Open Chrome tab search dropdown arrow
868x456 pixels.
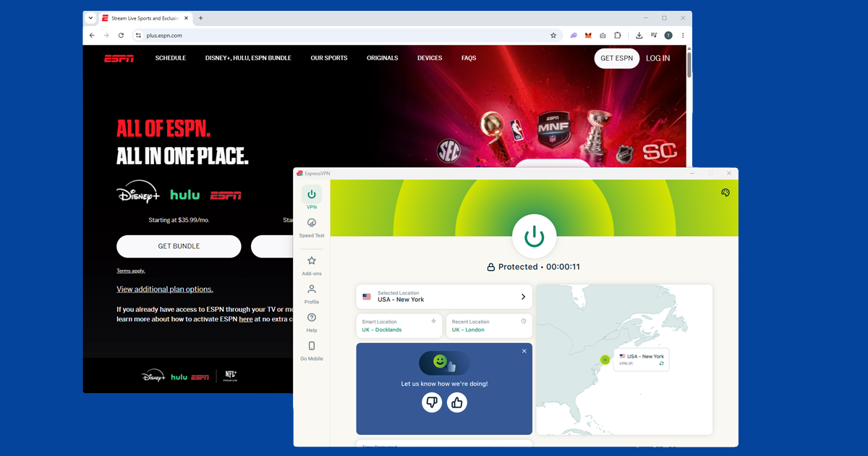click(x=90, y=18)
